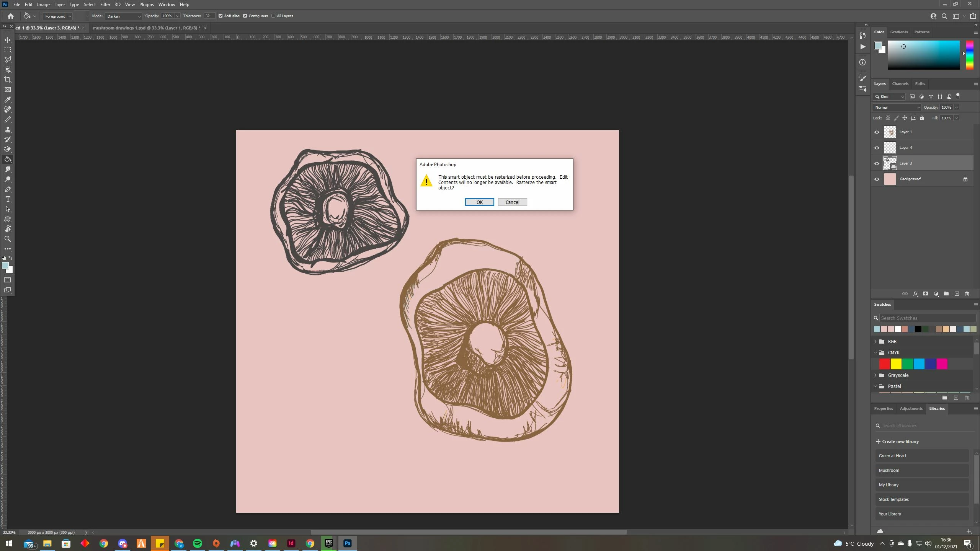Select the Zoom tool in toolbar
This screenshot has height=551, width=980.
(8, 239)
